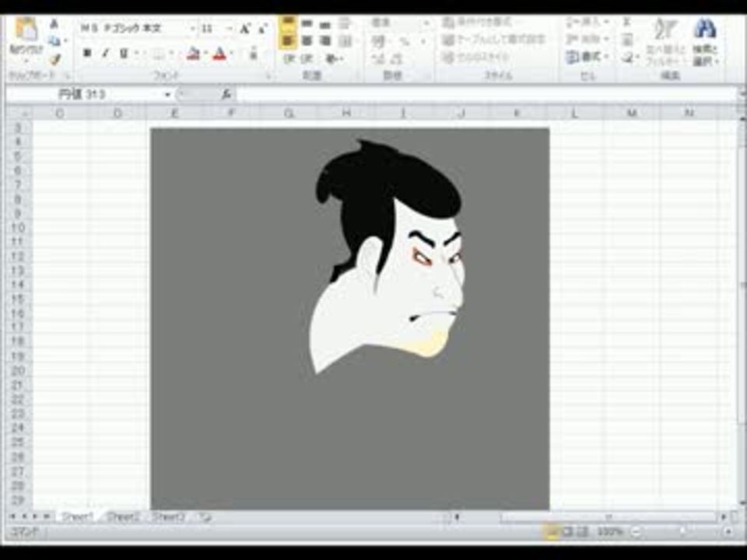This screenshot has height=560, width=747.
Task: Switch to Page Layout view icon
Action: tap(568, 532)
